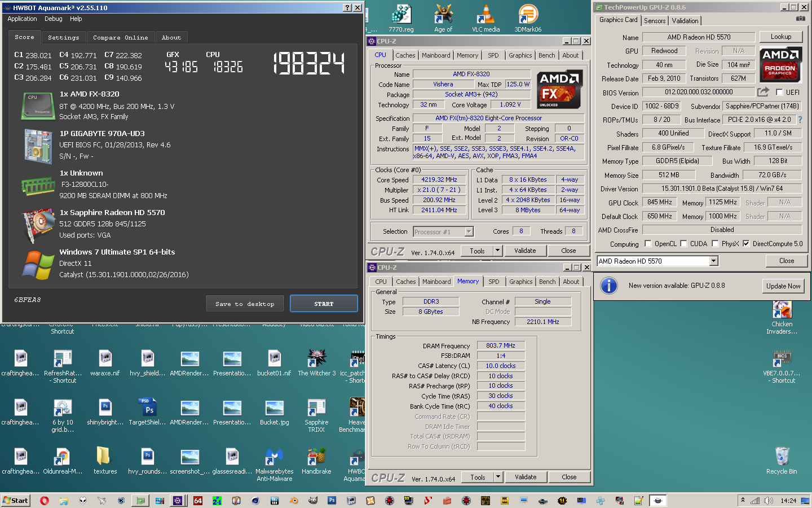The height and width of the screenshot is (508, 812).
Task: Click the HWBOT title bar help question mark
Action: [347, 8]
